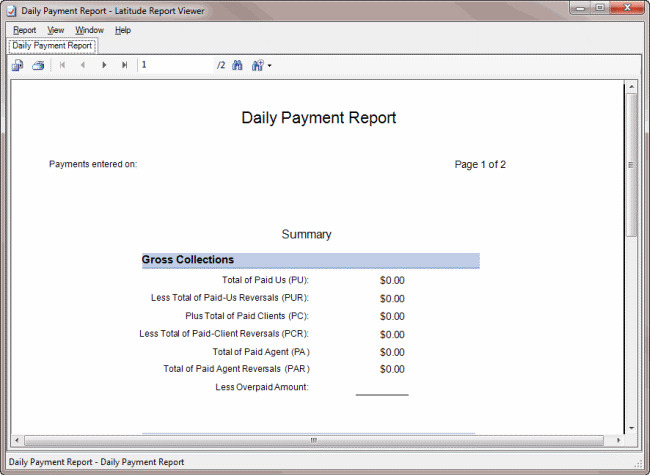
Task: Click the horizontal scrollbar thumb
Action: [x=313, y=440]
